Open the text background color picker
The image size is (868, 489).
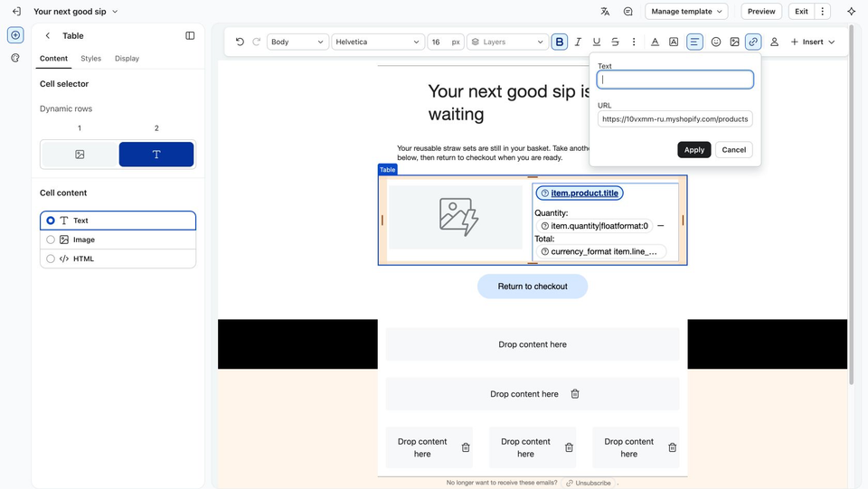(x=674, y=42)
